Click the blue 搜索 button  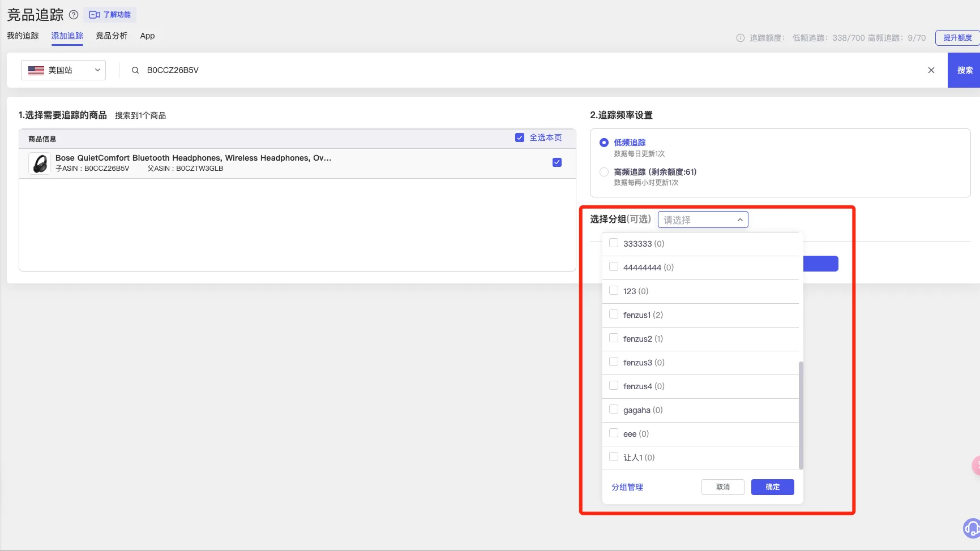[x=965, y=70]
